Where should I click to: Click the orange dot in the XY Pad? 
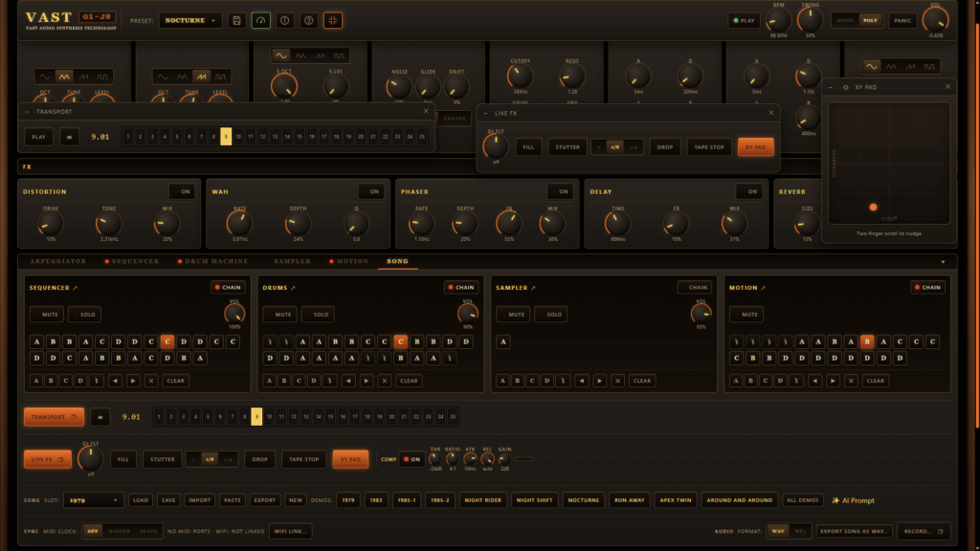[873, 208]
